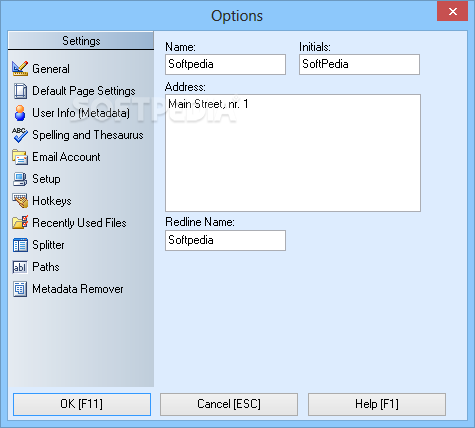Click the Hotkeys keyboard icon
This screenshot has height=428, width=475.
[x=20, y=201]
